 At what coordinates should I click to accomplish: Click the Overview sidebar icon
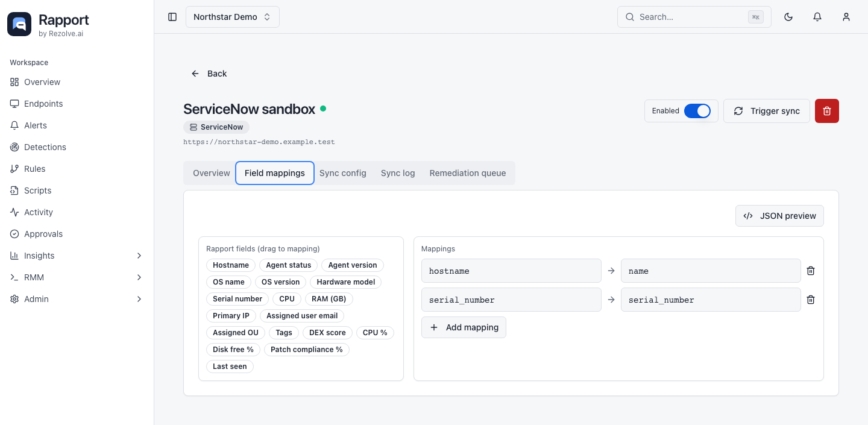[14, 82]
